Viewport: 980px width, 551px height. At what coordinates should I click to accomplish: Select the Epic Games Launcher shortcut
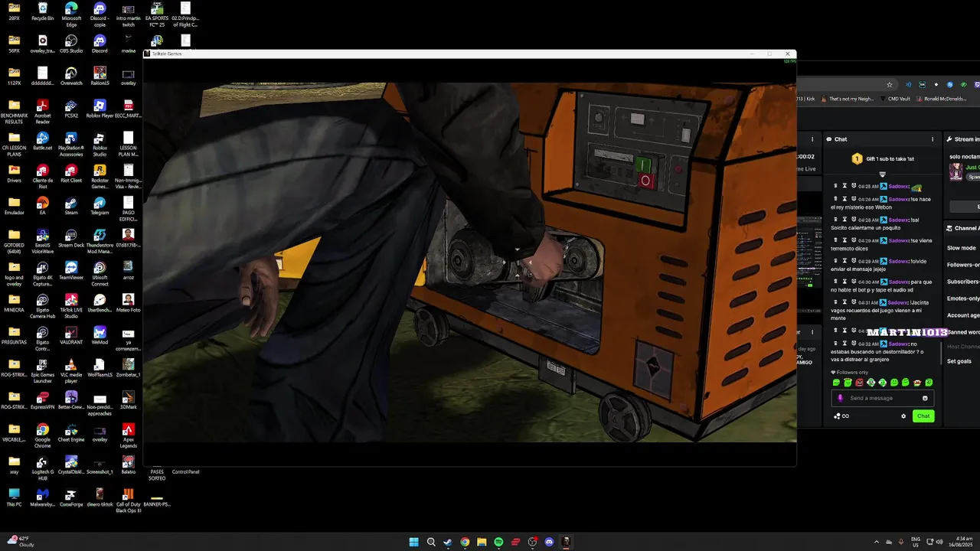click(x=42, y=371)
